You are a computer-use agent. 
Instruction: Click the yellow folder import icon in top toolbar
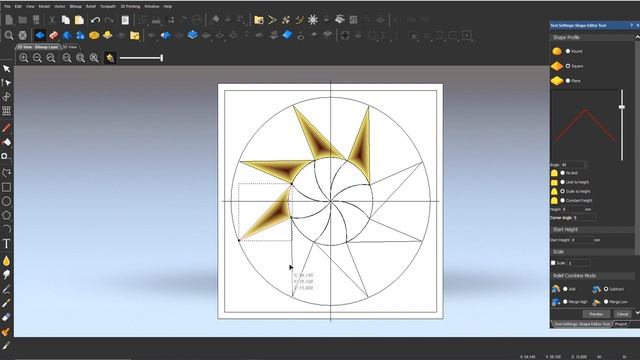pos(258,20)
